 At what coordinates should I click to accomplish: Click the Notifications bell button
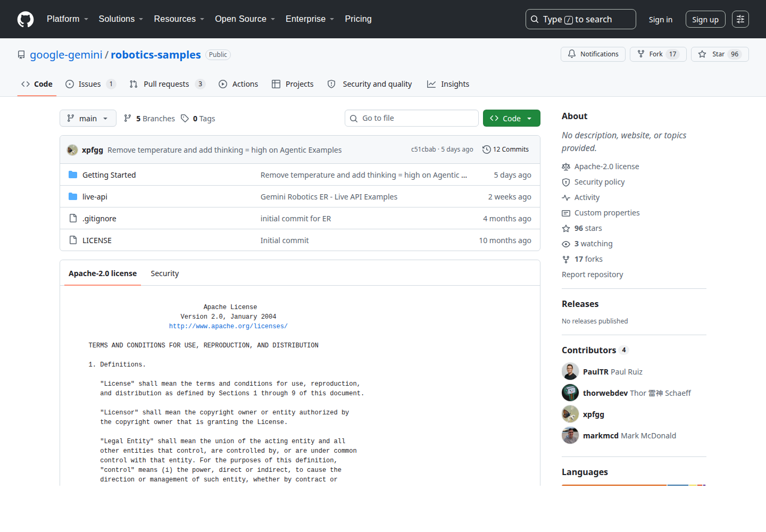click(x=593, y=54)
